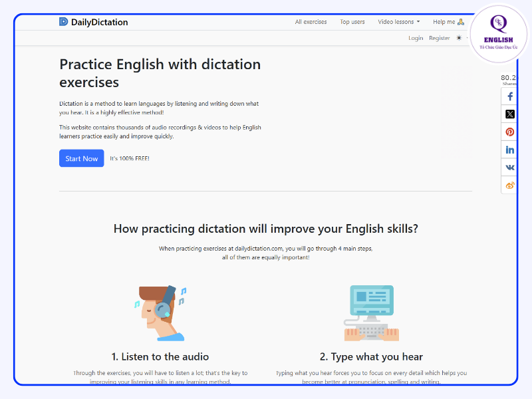Click the computer keyboard typing illustration

tap(371, 313)
